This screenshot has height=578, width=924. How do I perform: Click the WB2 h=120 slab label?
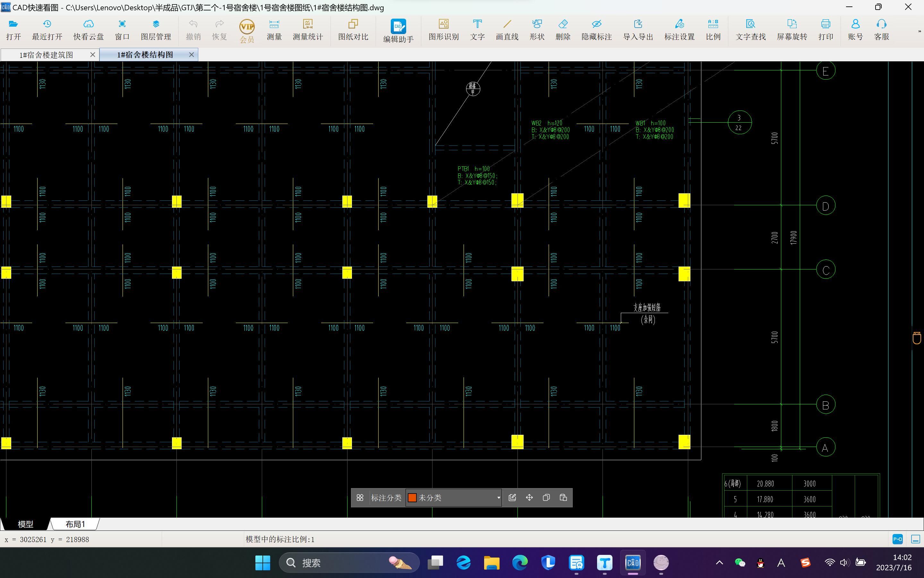tap(547, 123)
